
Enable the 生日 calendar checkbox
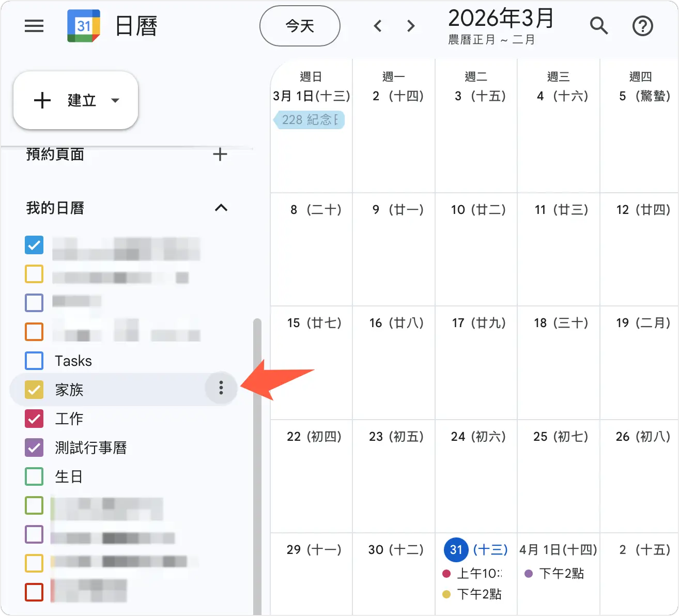pyautogui.click(x=34, y=476)
